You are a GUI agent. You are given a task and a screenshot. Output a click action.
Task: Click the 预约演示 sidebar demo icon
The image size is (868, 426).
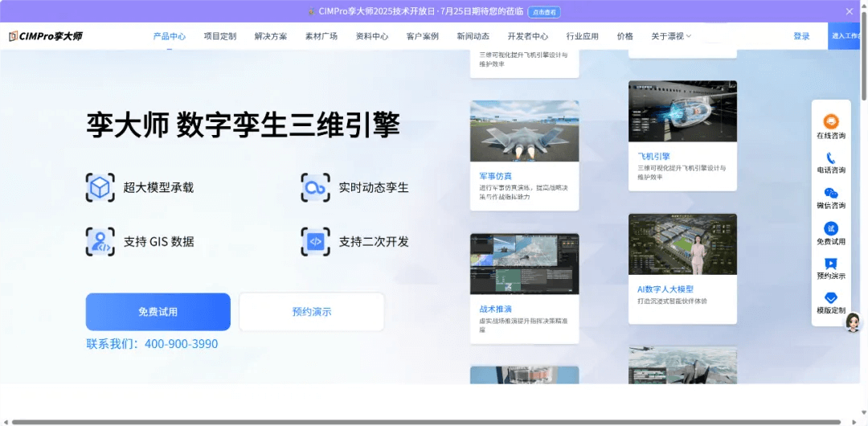pos(831,264)
